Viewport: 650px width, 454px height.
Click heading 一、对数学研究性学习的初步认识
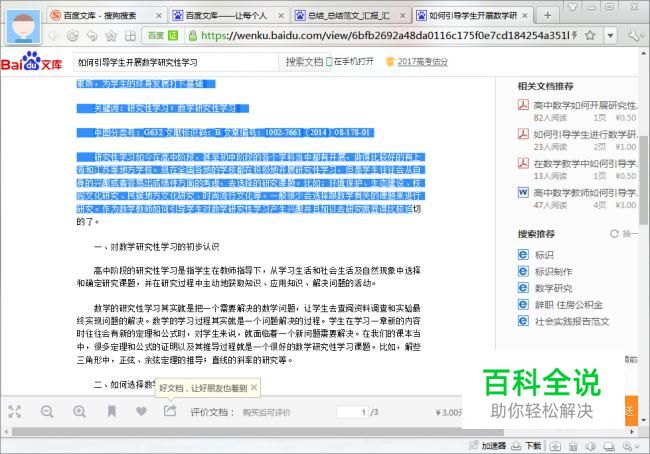156,247
